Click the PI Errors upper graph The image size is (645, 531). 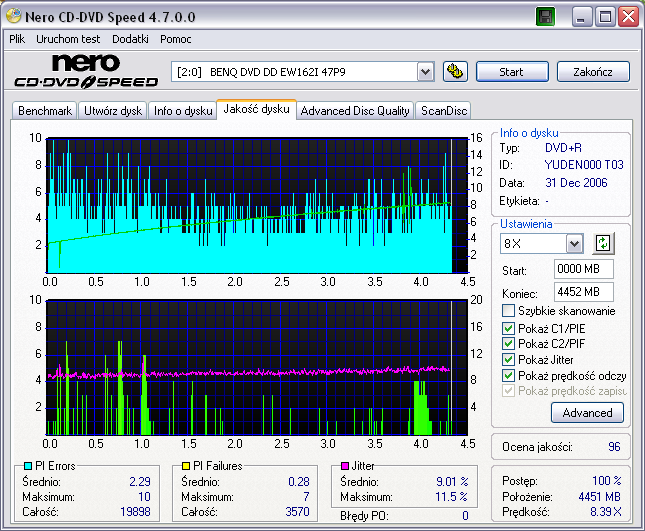[x=257, y=205]
